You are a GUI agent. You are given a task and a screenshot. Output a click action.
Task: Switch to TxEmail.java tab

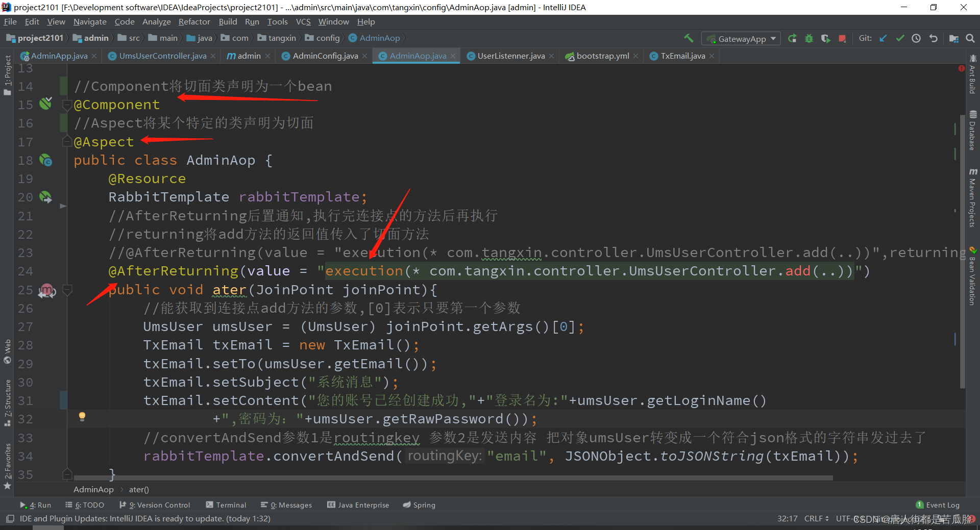[682, 56]
